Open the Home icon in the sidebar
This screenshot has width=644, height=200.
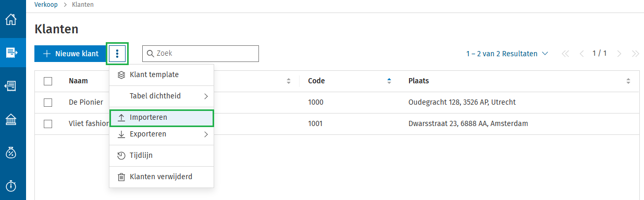pyautogui.click(x=11, y=20)
